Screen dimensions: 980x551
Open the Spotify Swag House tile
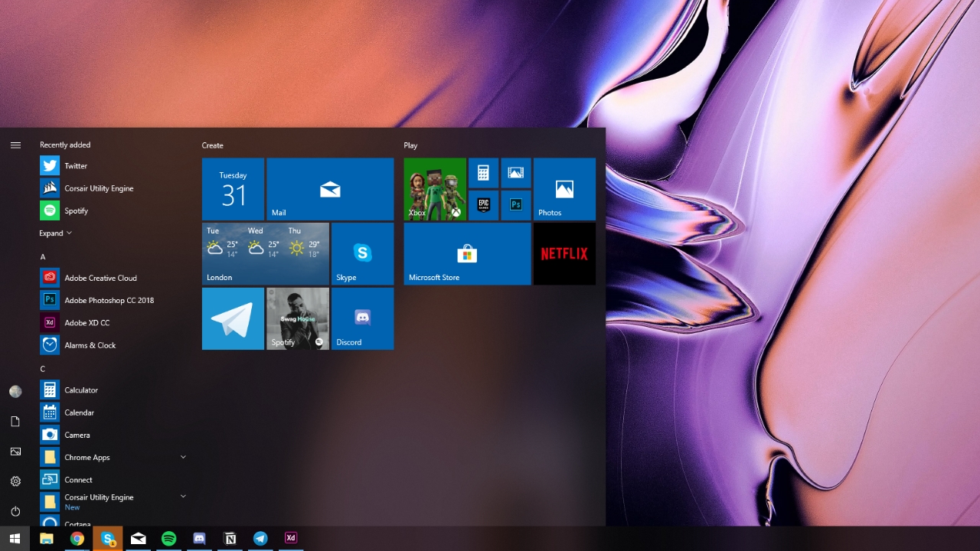[x=298, y=318]
